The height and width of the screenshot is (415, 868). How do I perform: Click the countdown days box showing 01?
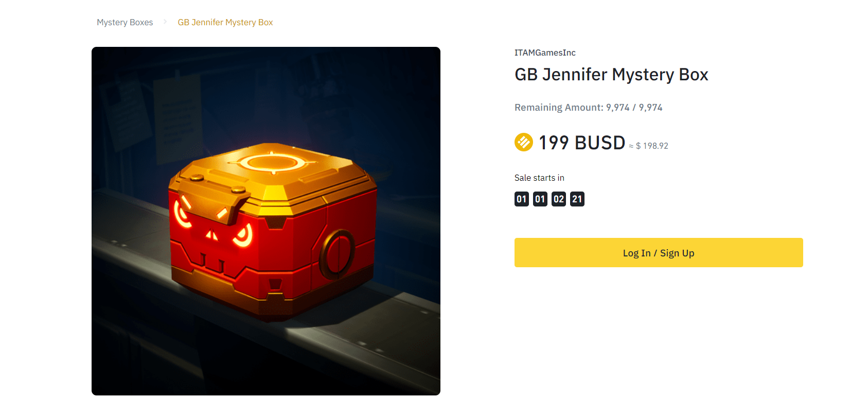coord(522,199)
